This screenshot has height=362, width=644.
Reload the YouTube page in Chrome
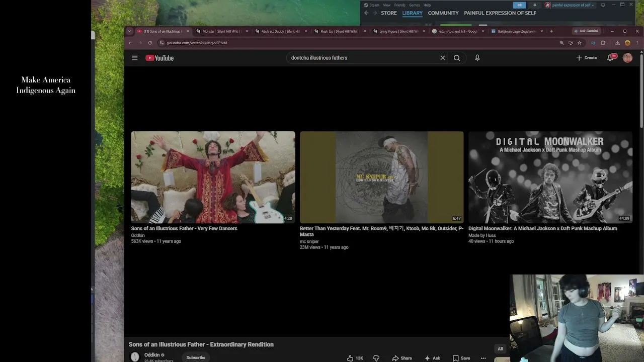click(150, 43)
